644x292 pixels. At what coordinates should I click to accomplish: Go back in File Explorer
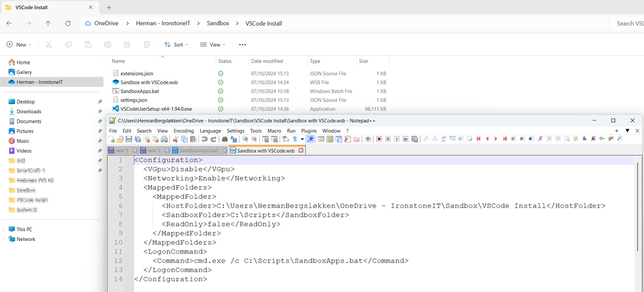9,24
